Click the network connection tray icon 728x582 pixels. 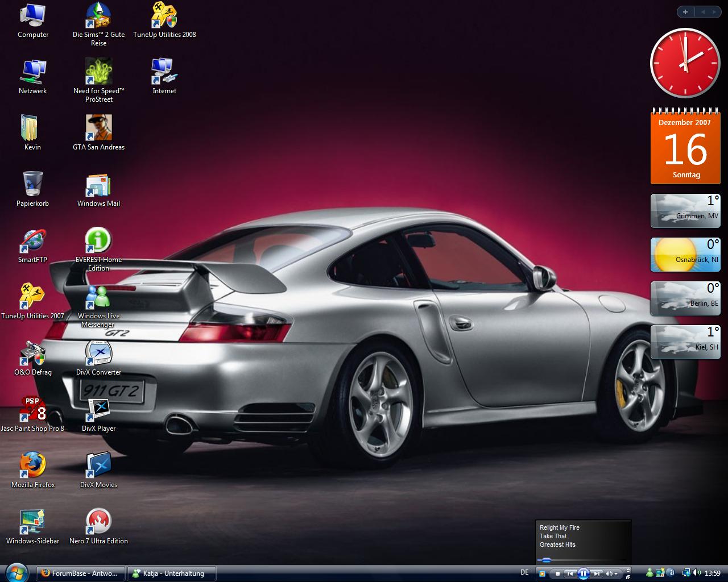687,573
